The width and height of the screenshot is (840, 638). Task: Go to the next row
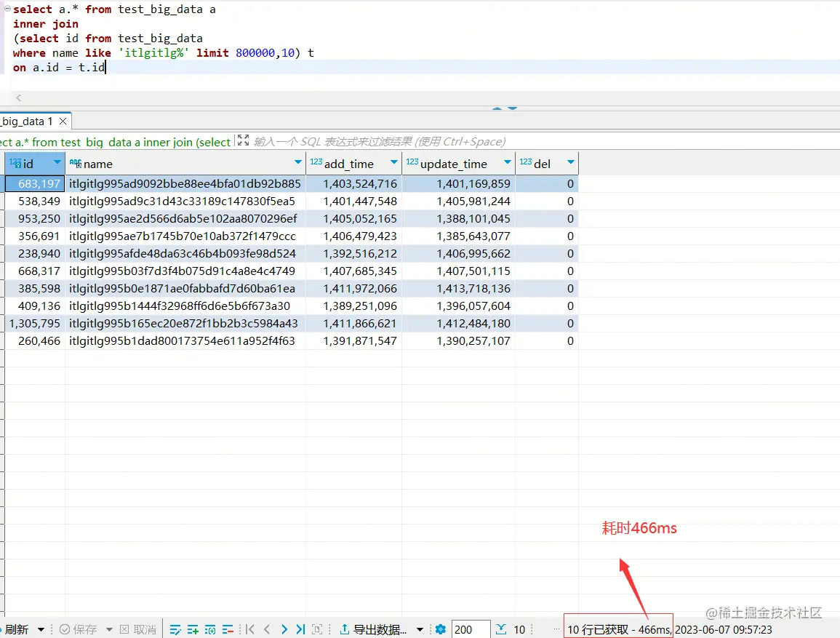284,629
